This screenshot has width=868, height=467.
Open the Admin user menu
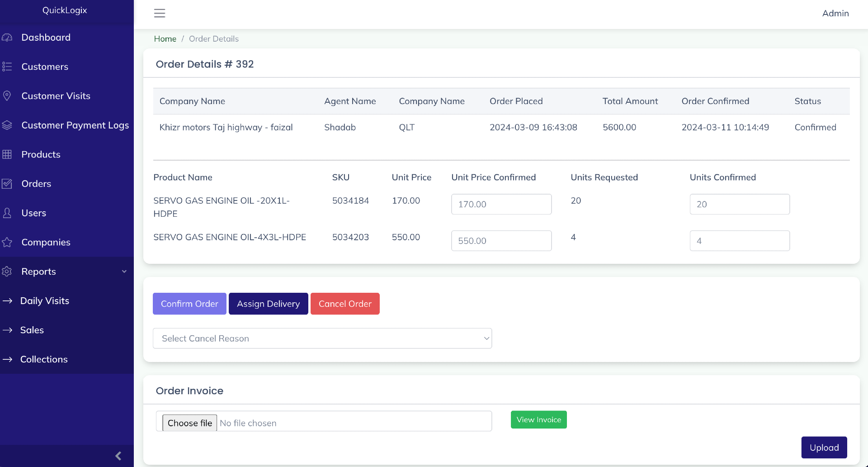coord(835,13)
